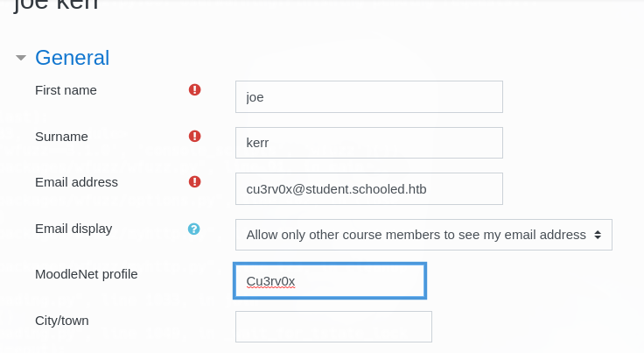Click the MoodleNet profile field with Cu3rv0x
The width and height of the screenshot is (644, 353).
(330, 281)
